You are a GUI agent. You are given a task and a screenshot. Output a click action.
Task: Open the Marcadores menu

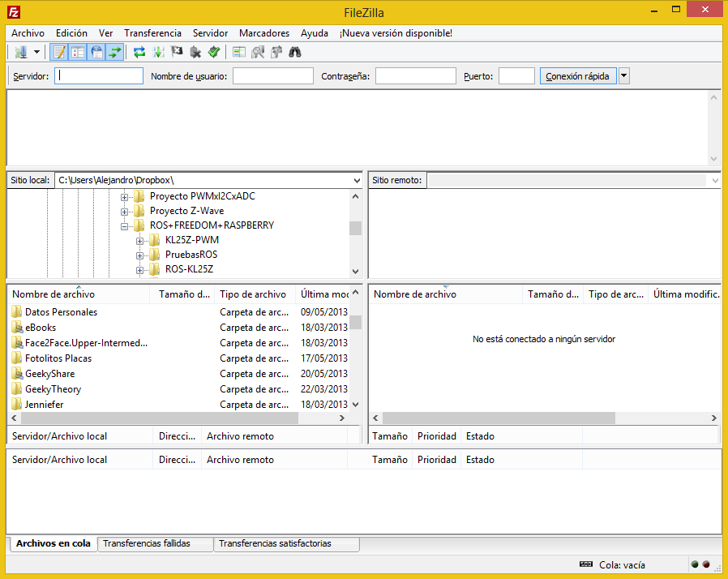[x=264, y=33]
